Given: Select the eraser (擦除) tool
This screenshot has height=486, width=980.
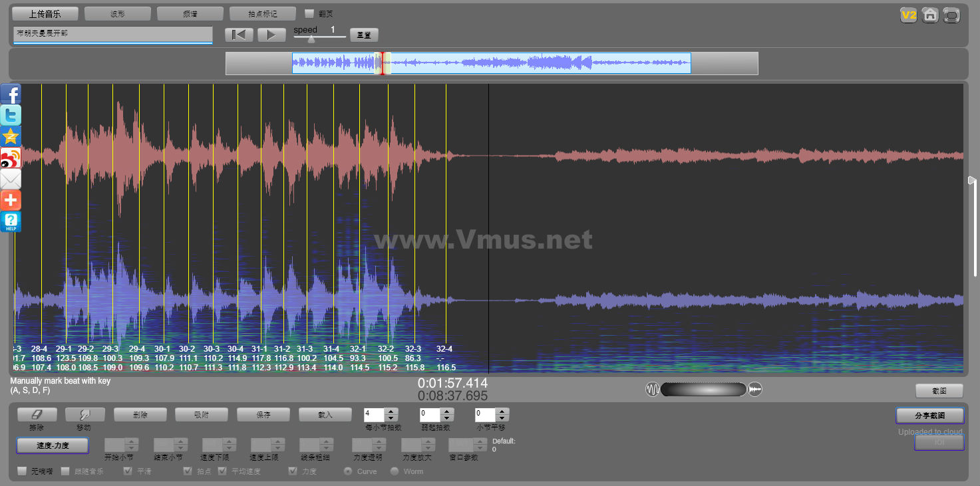Looking at the screenshot, I should 37,414.
